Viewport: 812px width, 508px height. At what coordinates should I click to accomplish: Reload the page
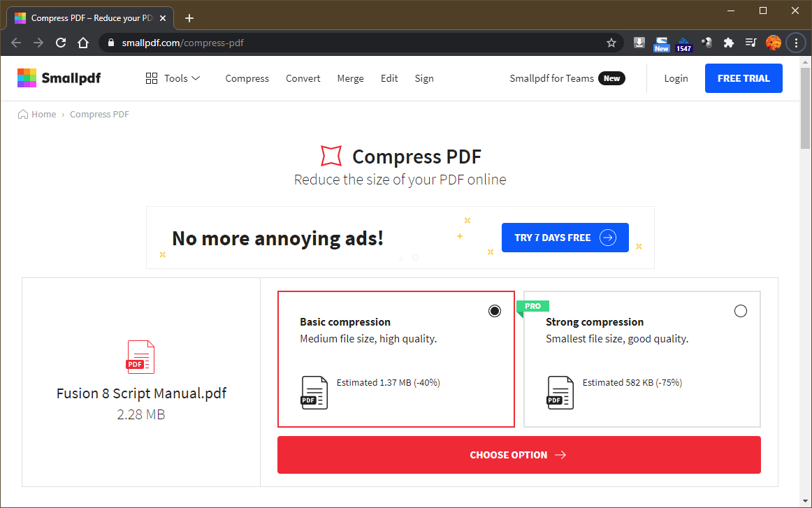tap(61, 43)
